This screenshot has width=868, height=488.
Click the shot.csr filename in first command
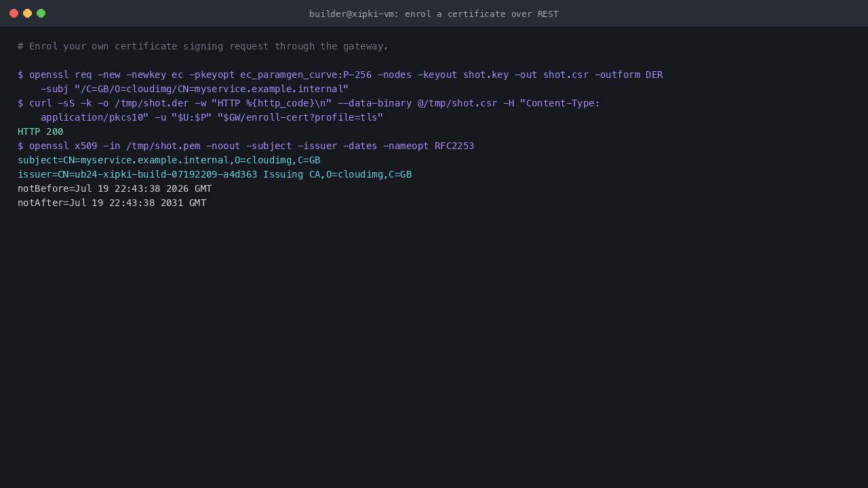point(566,75)
